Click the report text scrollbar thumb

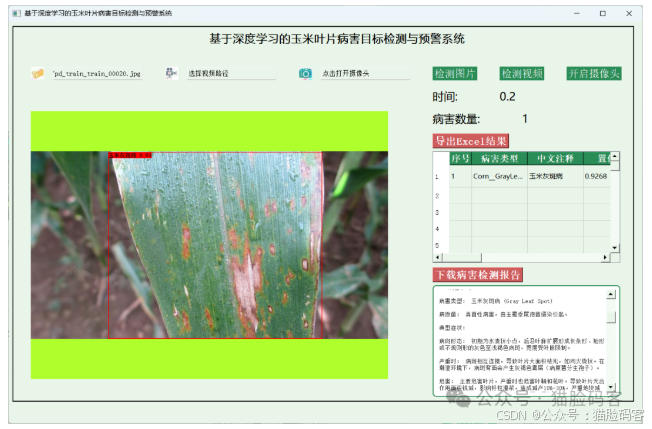pos(611,317)
